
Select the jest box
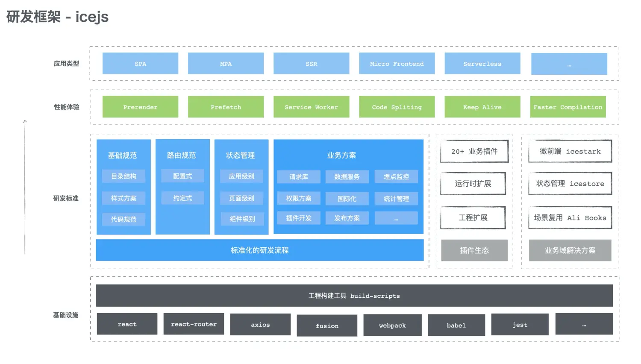click(x=520, y=325)
